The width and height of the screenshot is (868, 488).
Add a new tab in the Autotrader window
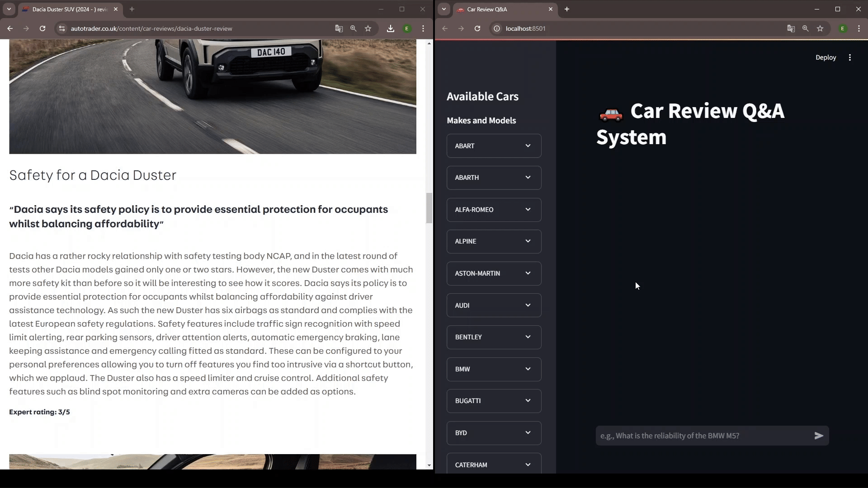tap(132, 9)
